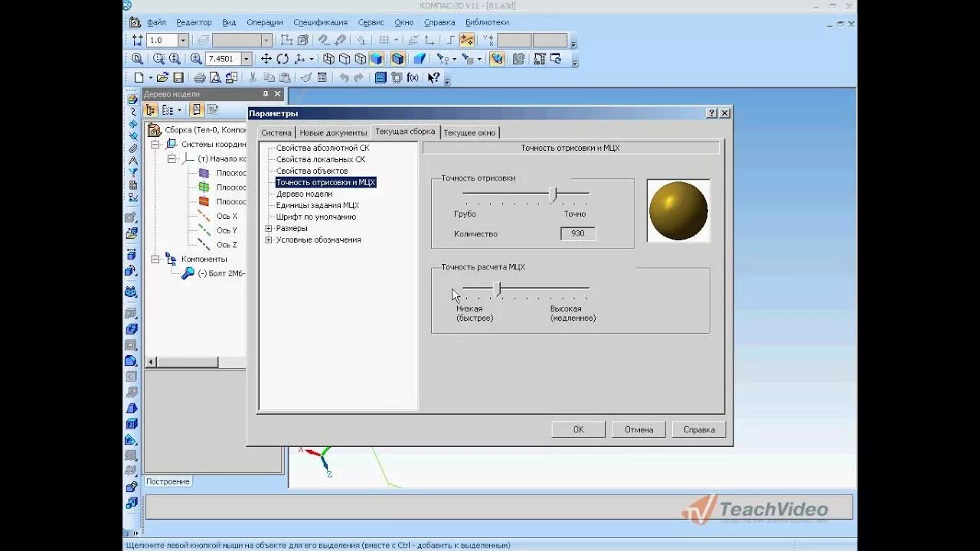
Task: Collapse the Системы координат node
Action: [x=155, y=144]
